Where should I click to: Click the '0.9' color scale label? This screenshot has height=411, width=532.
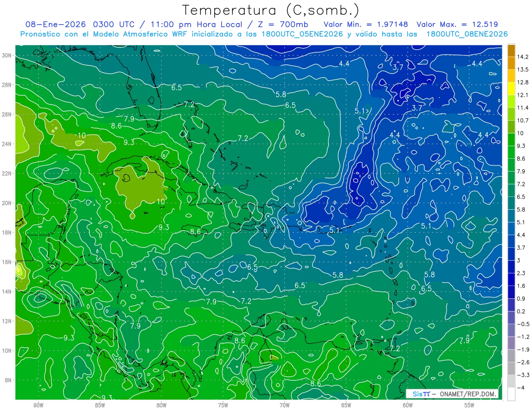[x=521, y=298]
